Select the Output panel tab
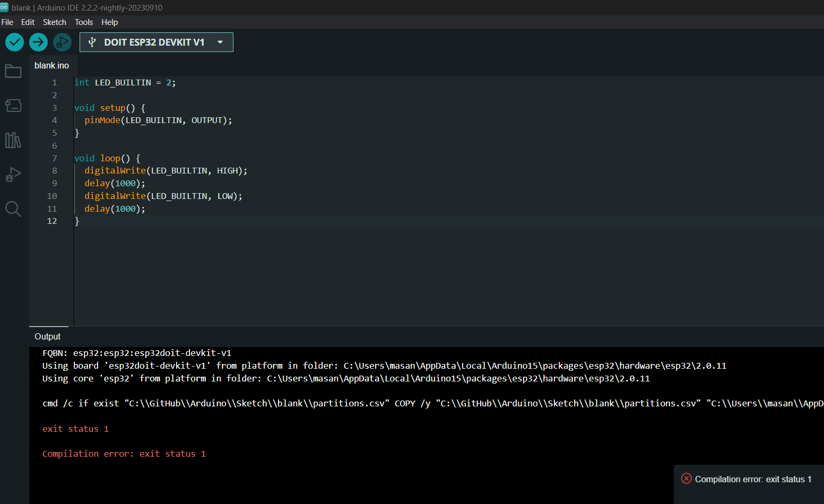Viewport: 824px width, 504px height. pos(48,336)
